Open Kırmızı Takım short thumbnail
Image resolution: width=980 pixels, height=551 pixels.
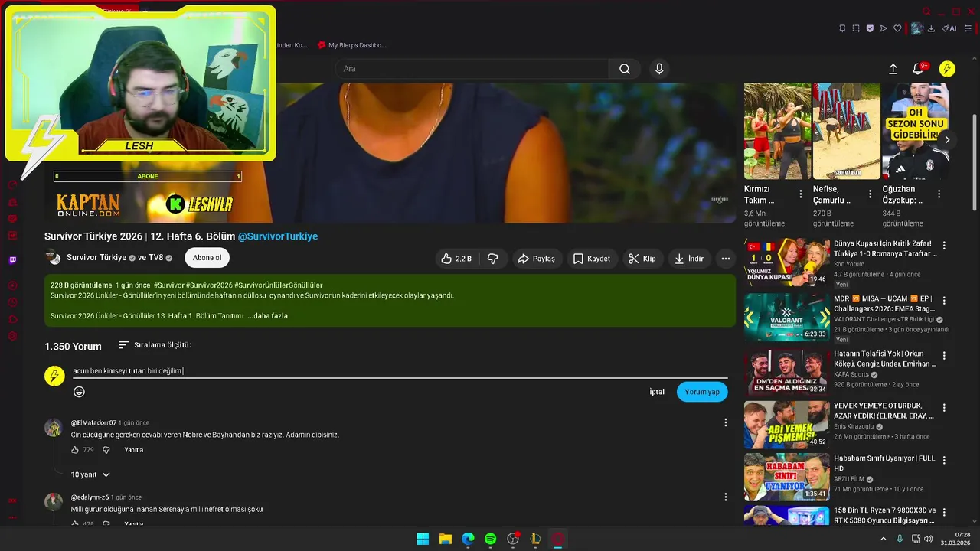click(x=777, y=131)
